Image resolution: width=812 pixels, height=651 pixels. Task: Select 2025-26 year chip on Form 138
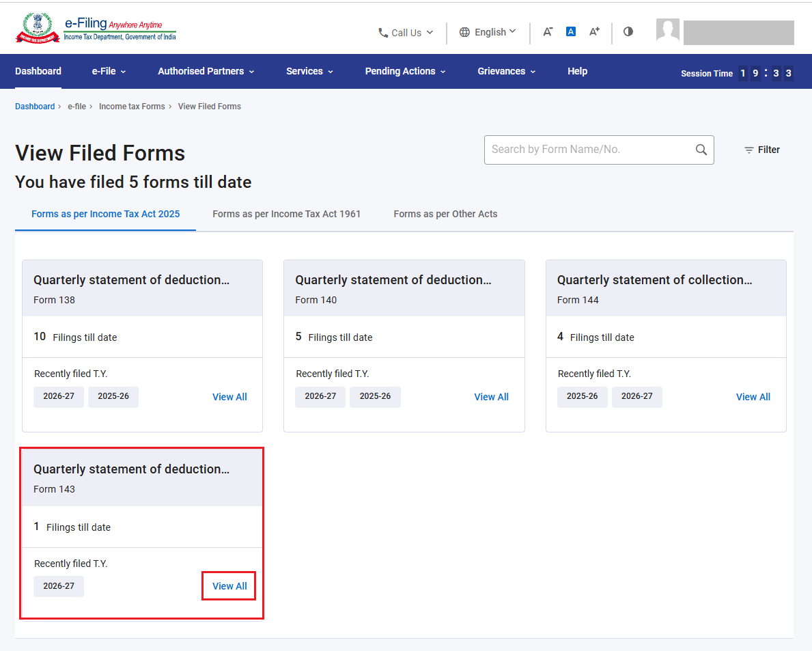[113, 396]
